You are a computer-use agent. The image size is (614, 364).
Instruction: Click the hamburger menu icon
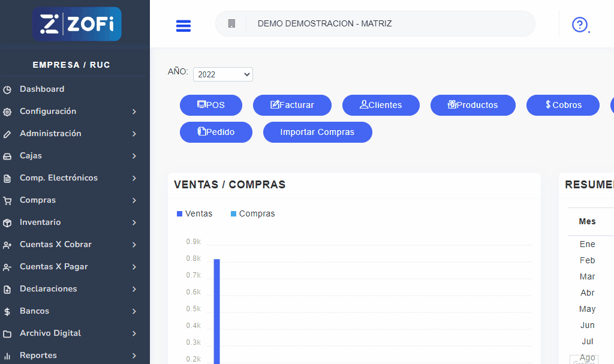coord(183,26)
